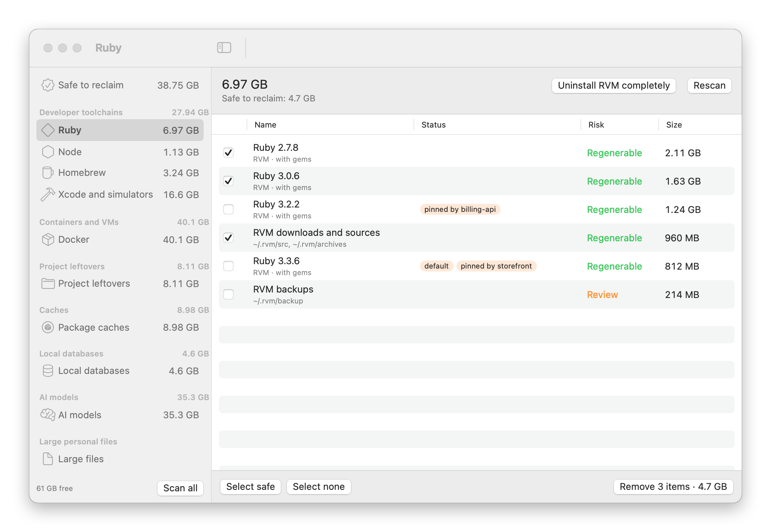Click the Project leftovers folder icon
This screenshot has width=771, height=532.
(48, 283)
